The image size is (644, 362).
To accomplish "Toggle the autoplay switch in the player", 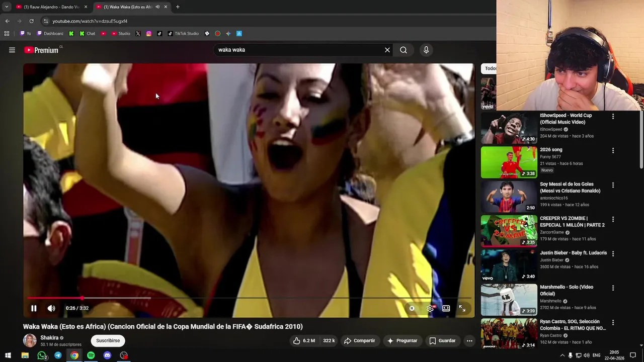I will point(412,308).
